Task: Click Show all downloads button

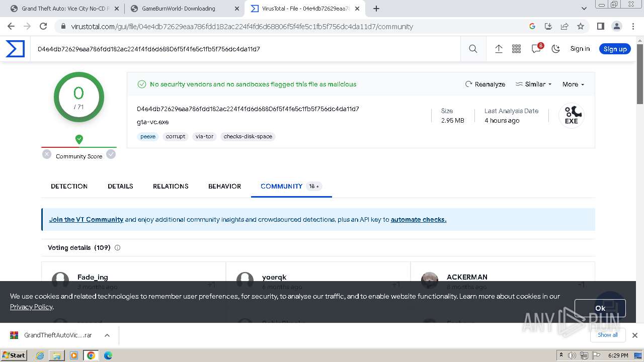Action: [607, 335]
